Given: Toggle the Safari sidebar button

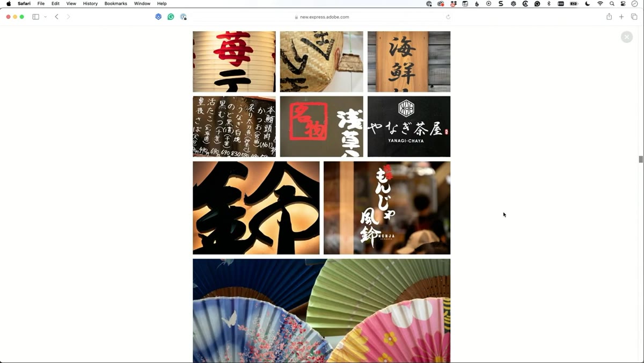Looking at the screenshot, I should (35, 17).
